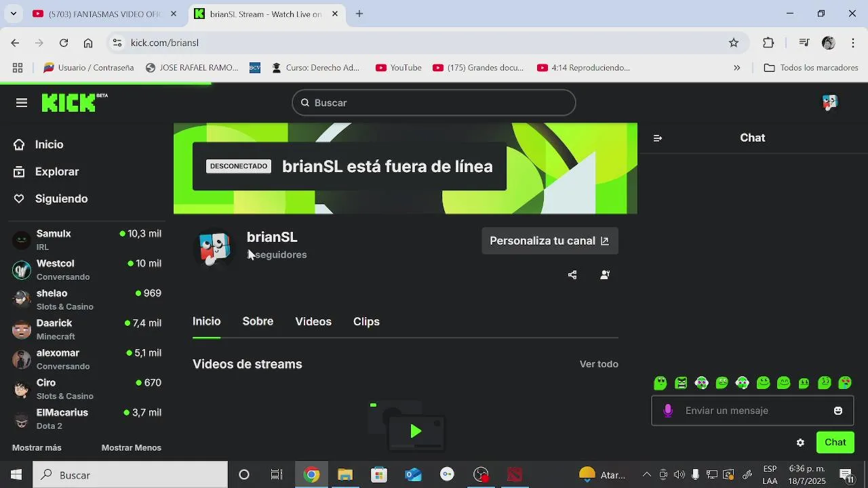Open the user avatar menu in Kick header
Image resolution: width=868 pixels, height=488 pixels.
(x=829, y=102)
